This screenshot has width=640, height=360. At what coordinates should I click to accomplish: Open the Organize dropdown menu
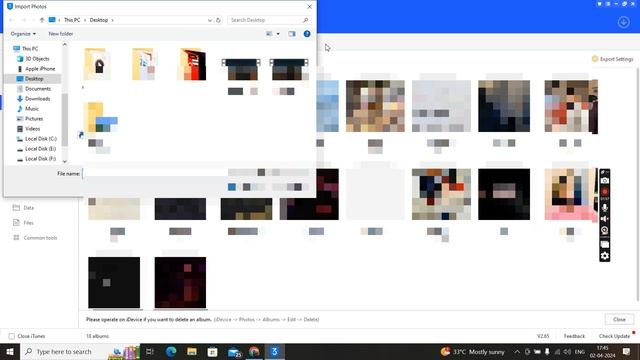coord(23,34)
